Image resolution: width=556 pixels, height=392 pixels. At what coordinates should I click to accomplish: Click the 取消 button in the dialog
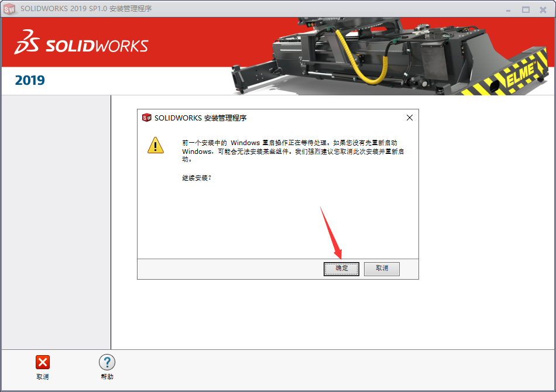point(382,269)
